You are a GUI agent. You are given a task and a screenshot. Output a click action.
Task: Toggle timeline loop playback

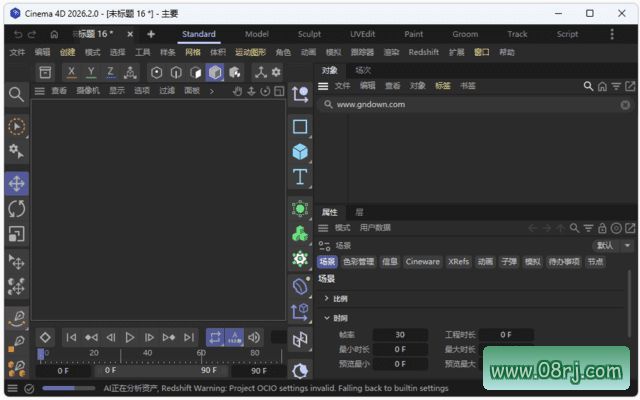point(215,338)
